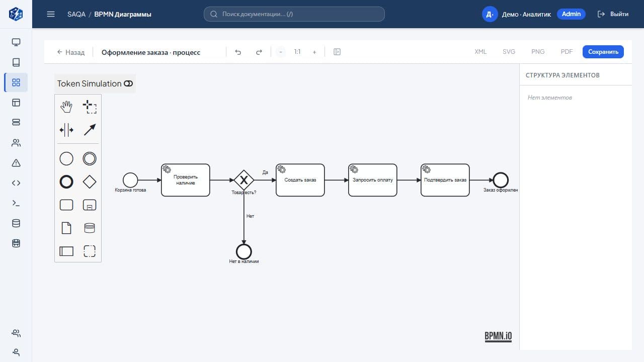Create pool/participant from palette

point(66,251)
